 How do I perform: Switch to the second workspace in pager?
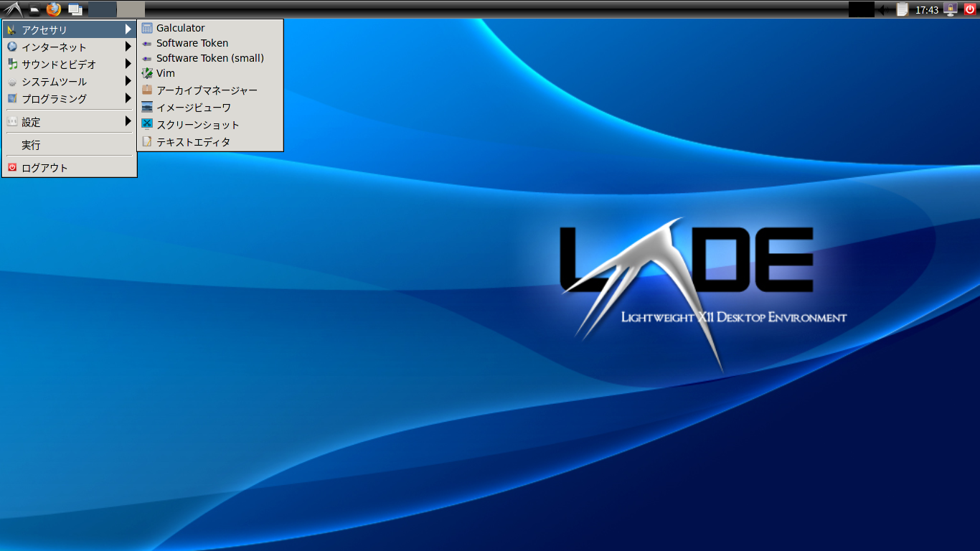pos(131,9)
